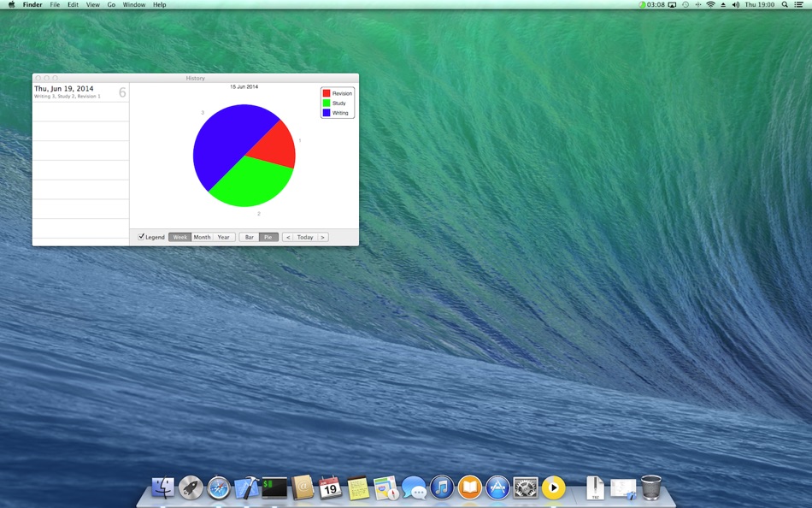
Task: Open the document stack in Dock
Action: coord(623,489)
